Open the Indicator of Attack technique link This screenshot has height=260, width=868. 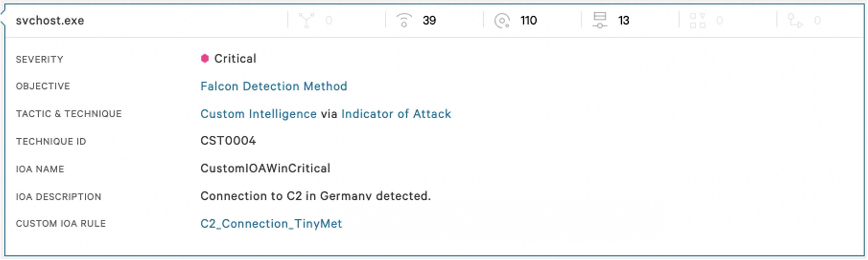coord(396,114)
